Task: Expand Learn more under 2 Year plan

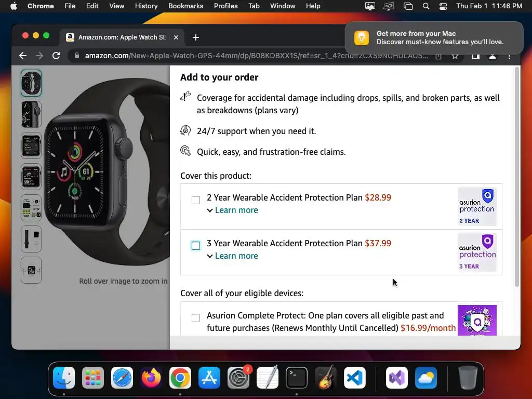Action: (x=232, y=210)
